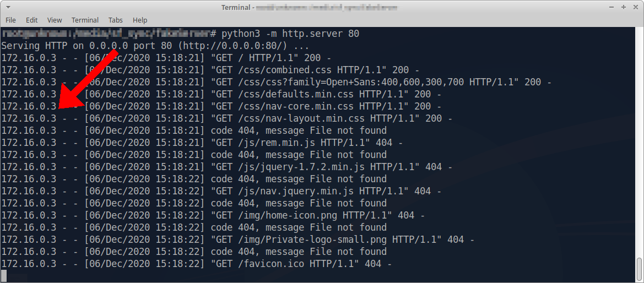Open the Terminal menu
The image size is (644, 283).
pos(85,20)
